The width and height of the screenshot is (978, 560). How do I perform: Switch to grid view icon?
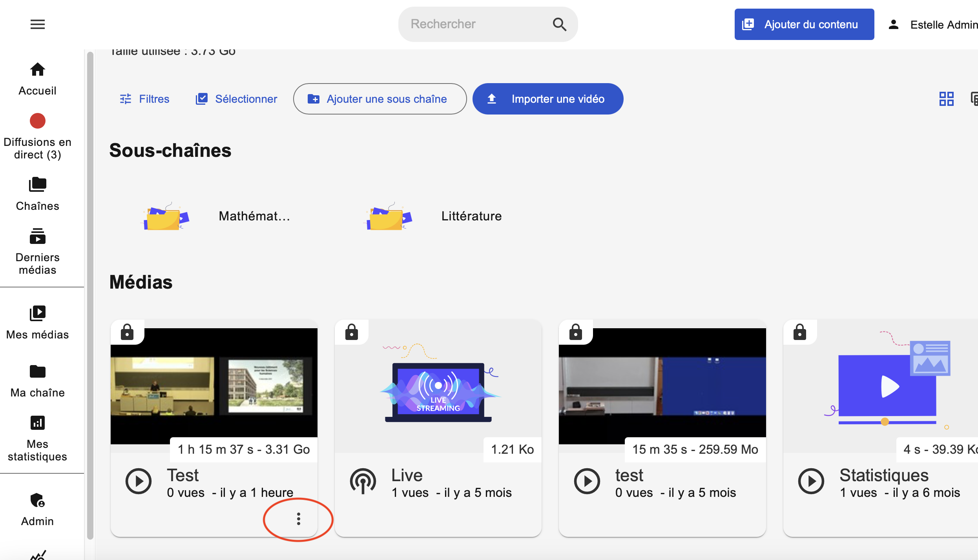click(x=946, y=99)
